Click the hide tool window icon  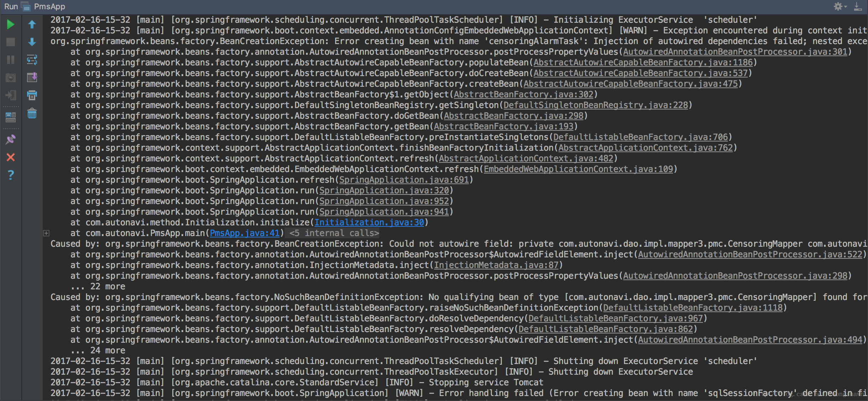pyautogui.click(x=858, y=6)
